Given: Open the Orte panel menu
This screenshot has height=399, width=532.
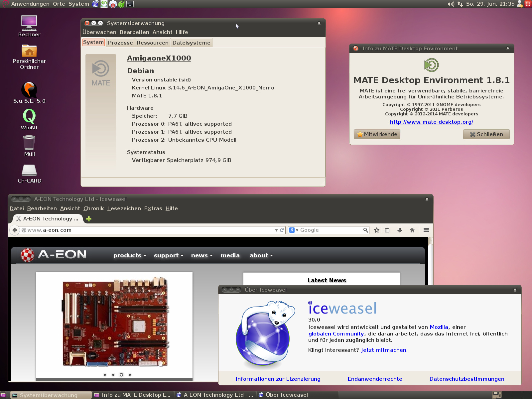Looking at the screenshot, I should pyautogui.click(x=59, y=4).
